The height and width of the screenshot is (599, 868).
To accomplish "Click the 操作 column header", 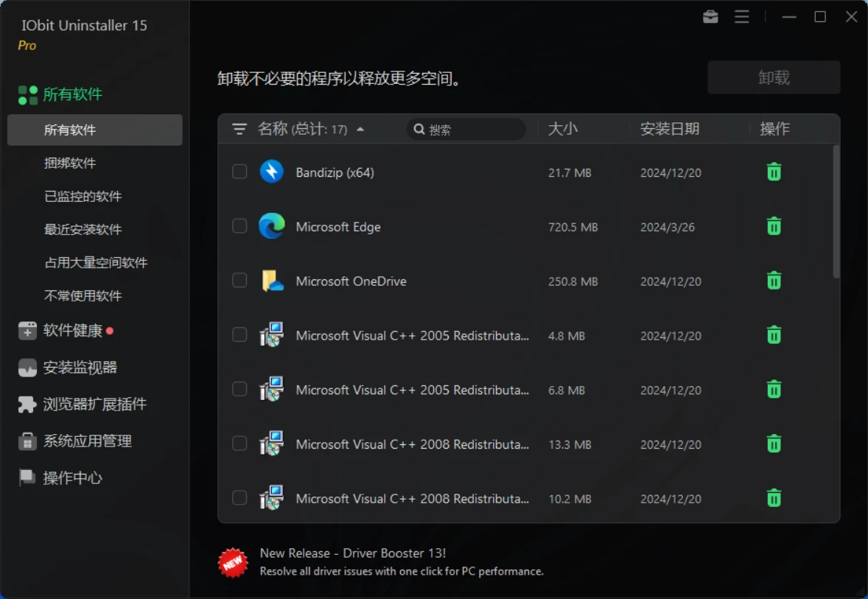I will click(x=774, y=129).
